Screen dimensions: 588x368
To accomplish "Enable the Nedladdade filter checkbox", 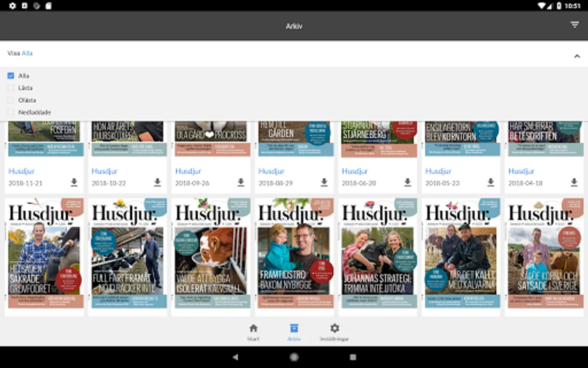I will point(11,112).
